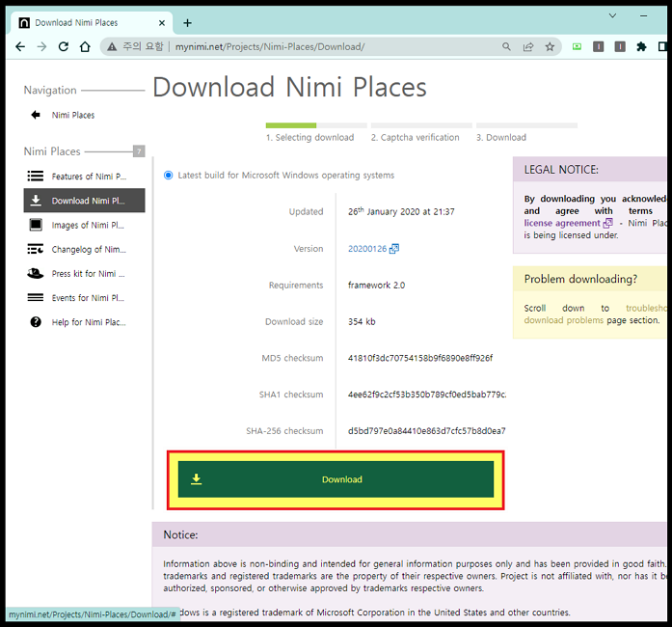672x627 pixels.
Task: Open Events for Nimi Places sidebar item
Action: point(85,298)
